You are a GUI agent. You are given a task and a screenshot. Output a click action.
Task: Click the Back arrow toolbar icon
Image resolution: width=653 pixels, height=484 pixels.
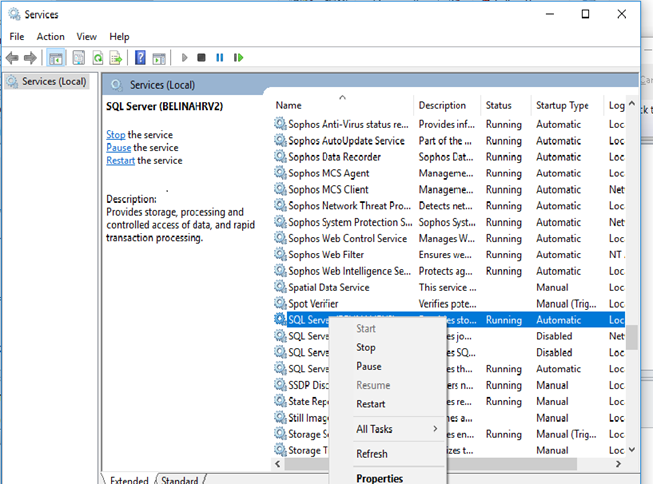12,57
